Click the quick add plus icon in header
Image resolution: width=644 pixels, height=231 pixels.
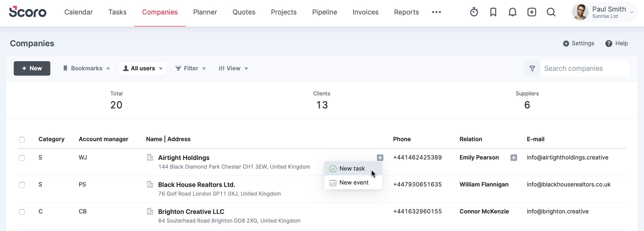tap(532, 12)
